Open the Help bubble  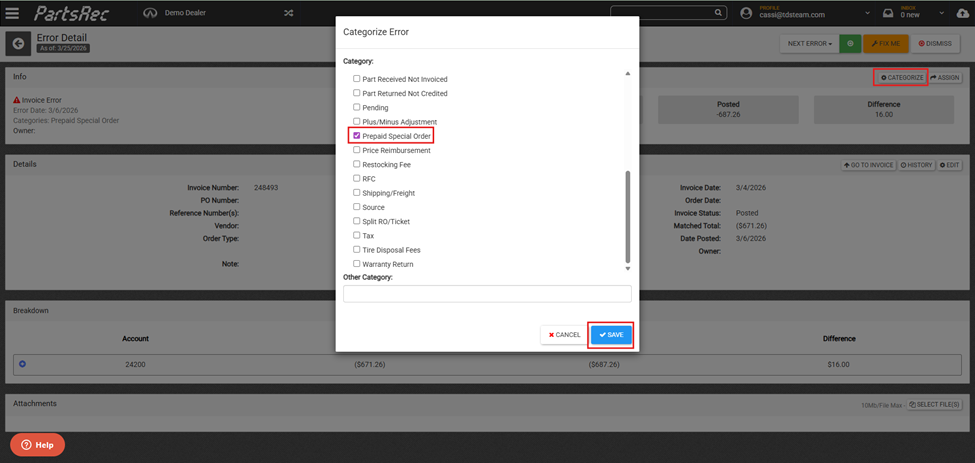37,445
